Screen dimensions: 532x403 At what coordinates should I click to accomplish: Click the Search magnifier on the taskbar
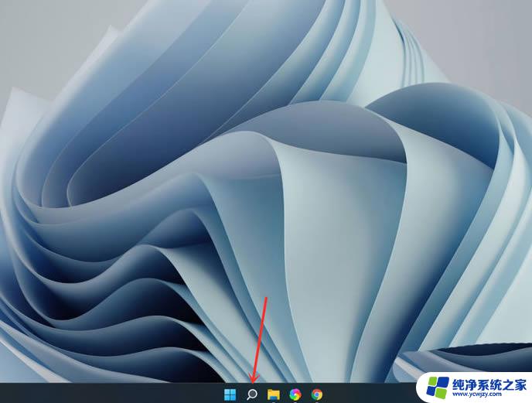pyautogui.click(x=251, y=394)
